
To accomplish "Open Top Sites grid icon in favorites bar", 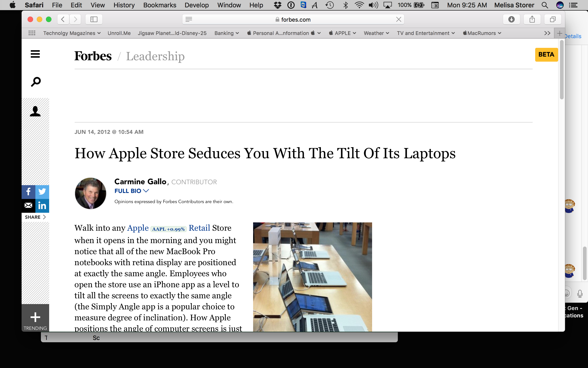I will (x=32, y=33).
